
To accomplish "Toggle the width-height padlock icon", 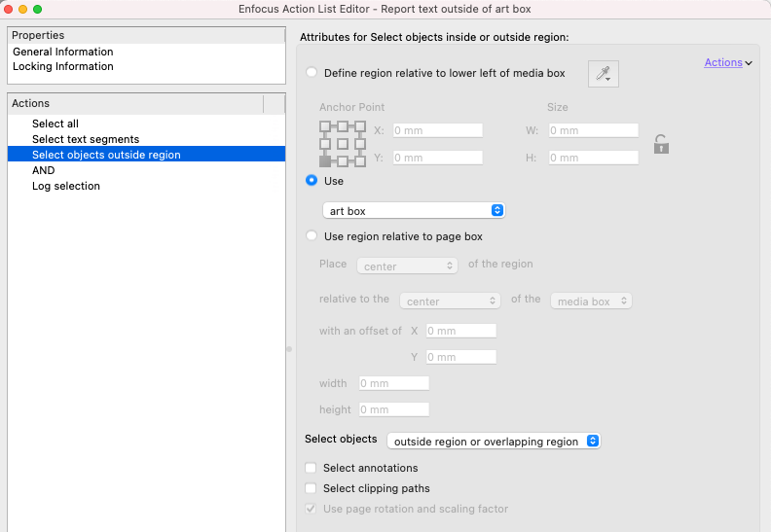I will coord(661,144).
